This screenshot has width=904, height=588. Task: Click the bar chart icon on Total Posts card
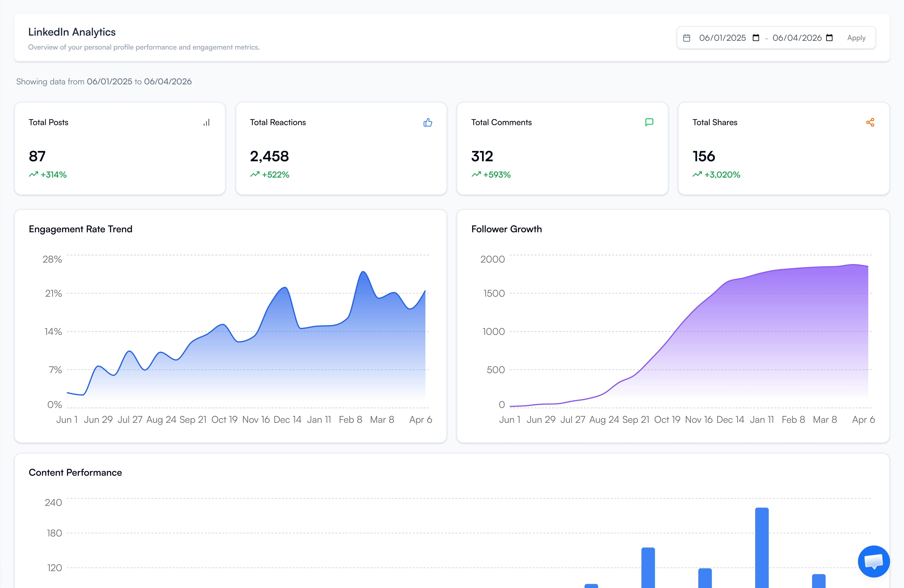pyautogui.click(x=207, y=122)
